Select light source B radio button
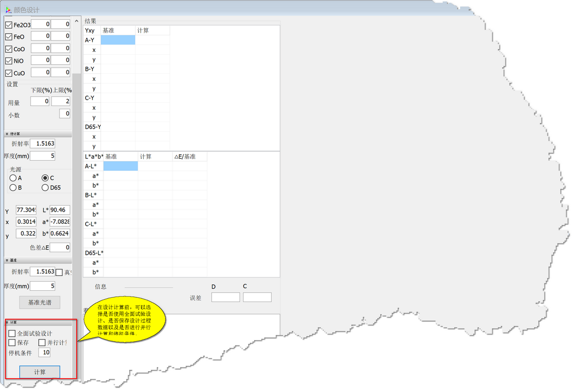 (x=13, y=187)
